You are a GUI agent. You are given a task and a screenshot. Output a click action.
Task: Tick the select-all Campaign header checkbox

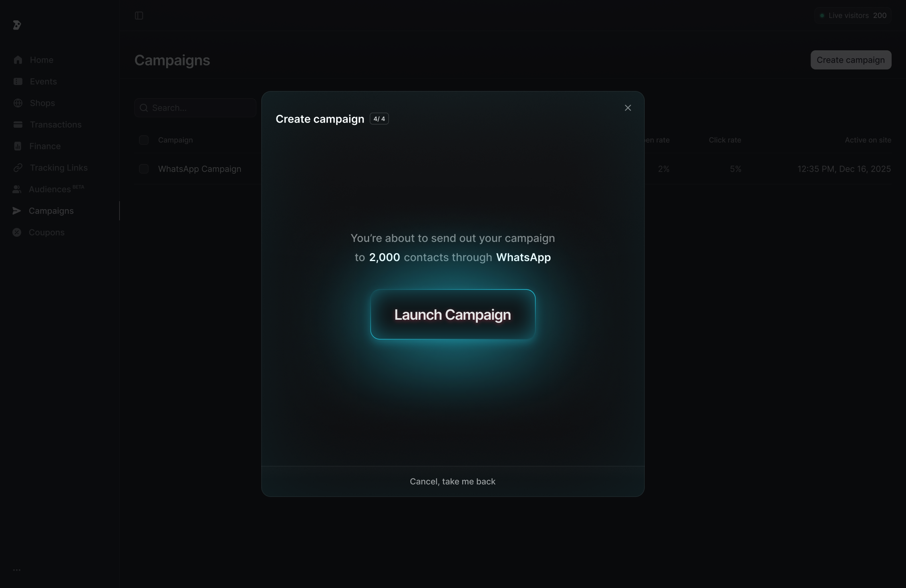point(144,140)
